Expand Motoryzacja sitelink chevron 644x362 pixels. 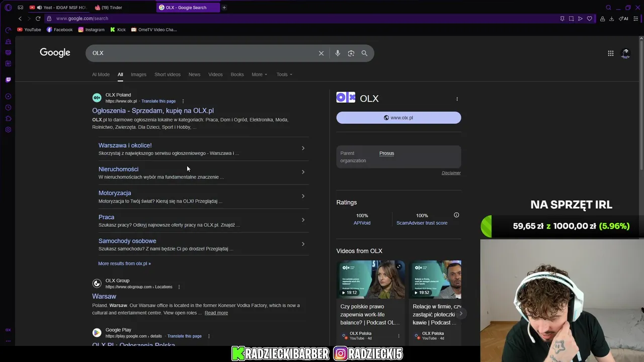(303, 196)
